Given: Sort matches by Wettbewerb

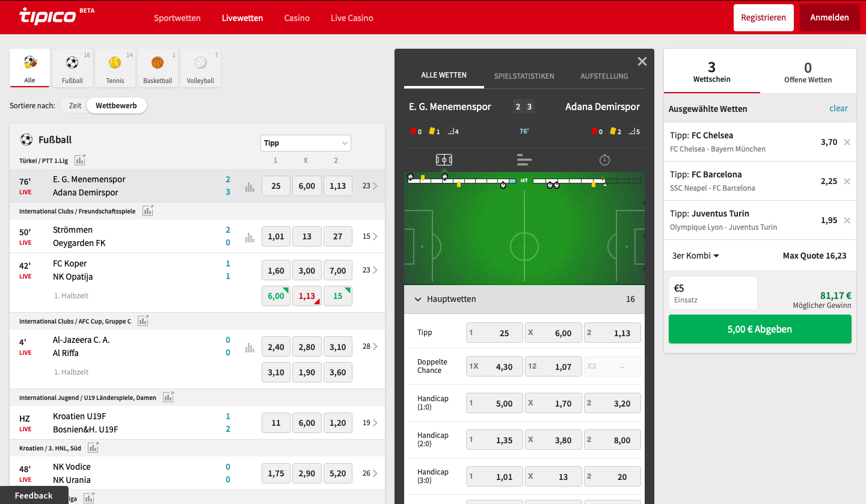Looking at the screenshot, I should (x=116, y=105).
